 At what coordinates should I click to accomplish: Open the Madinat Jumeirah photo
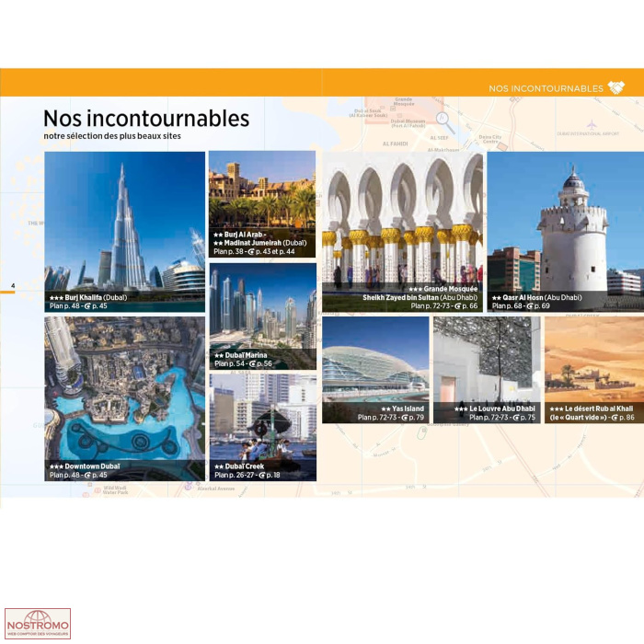[x=262, y=204]
